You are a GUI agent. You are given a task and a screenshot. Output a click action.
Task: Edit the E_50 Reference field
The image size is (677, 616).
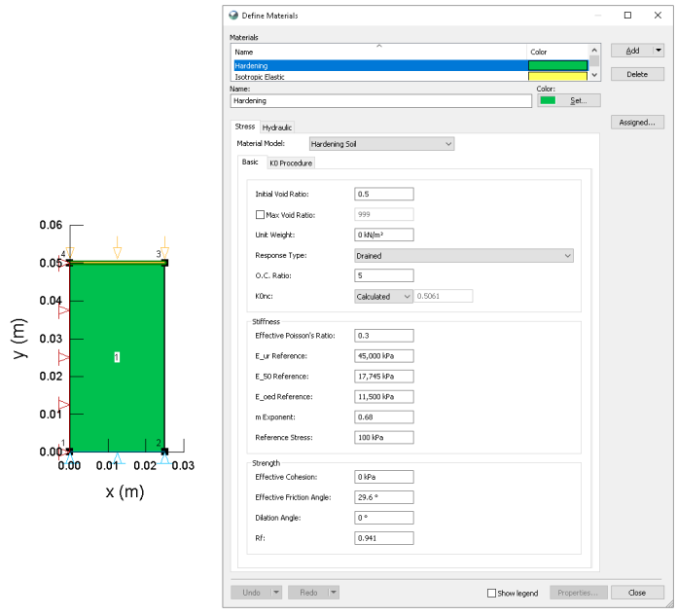[384, 377]
